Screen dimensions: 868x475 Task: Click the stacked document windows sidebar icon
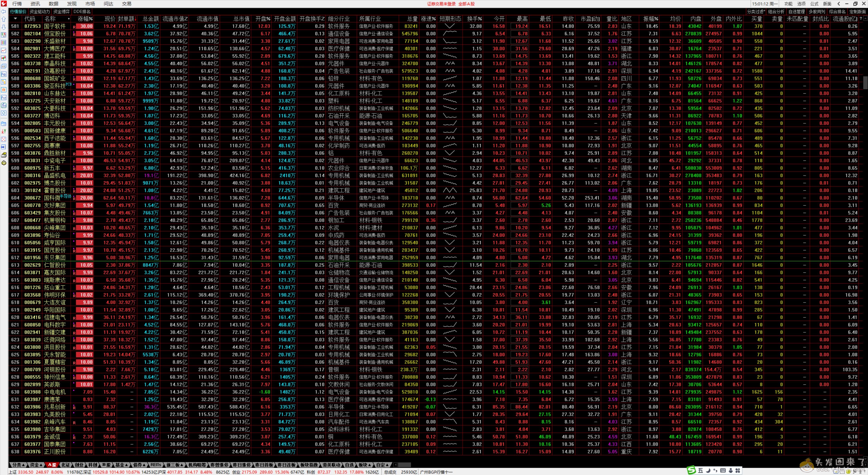click(x=4, y=66)
